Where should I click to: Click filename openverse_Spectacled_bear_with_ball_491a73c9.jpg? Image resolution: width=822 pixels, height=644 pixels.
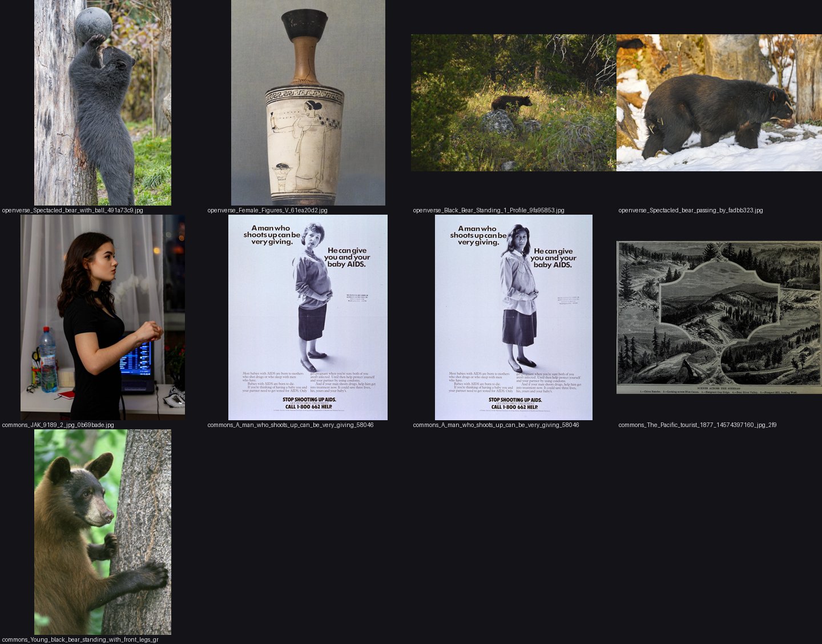tap(72, 210)
